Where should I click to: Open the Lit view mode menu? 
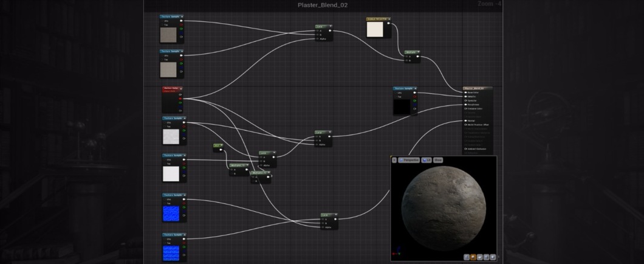pyautogui.click(x=426, y=160)
